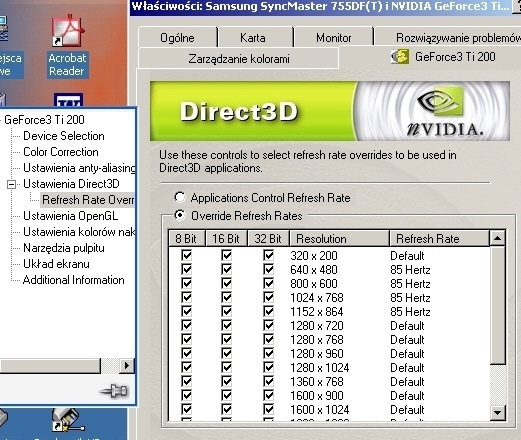Screen dimensions: 521x440
Task: Open Ustawienia anty-aliasingu tree item
Action: 79,168
